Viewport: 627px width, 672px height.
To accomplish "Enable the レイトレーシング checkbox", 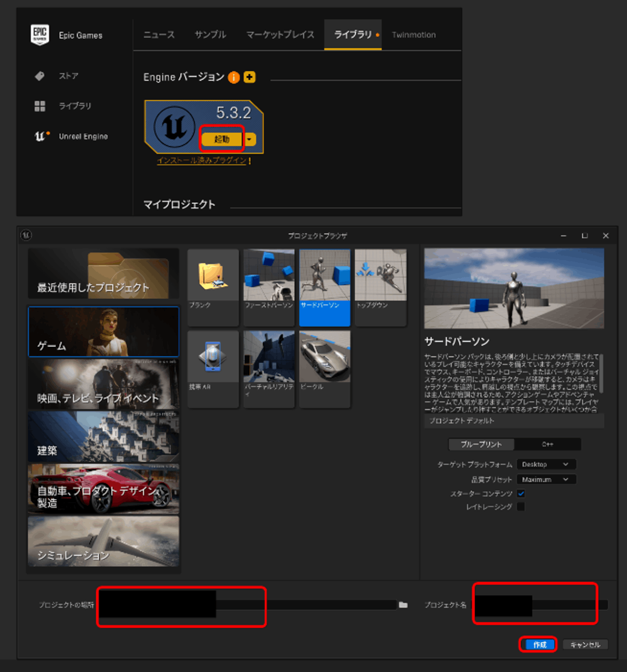I will tap(521, 507).
